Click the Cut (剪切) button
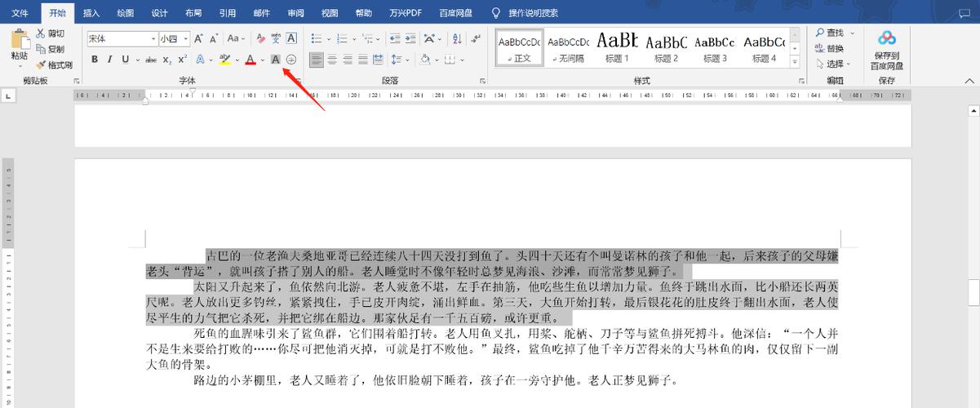The width and height of the screenshot is (980, 408). point(51,33)
